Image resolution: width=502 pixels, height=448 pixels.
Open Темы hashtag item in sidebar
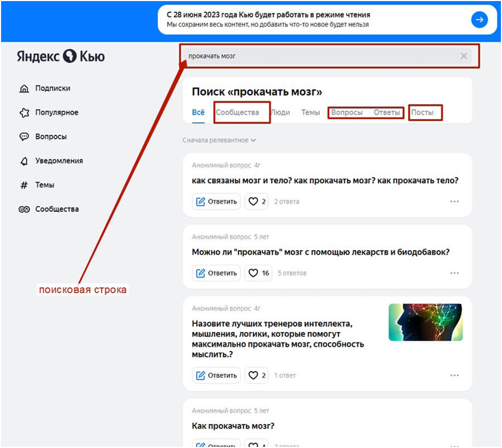(x=44, y=185)
